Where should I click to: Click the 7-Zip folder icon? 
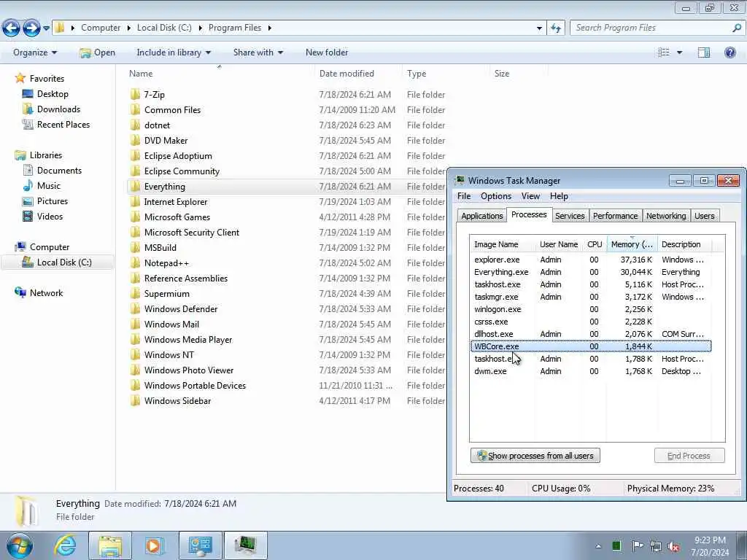click(135, 94)
